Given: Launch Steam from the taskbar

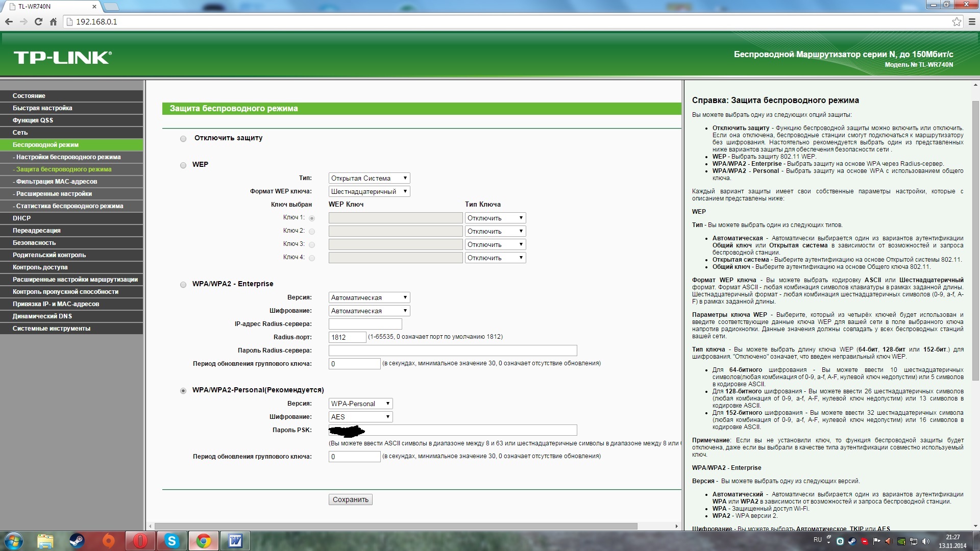Looking at the screenshot, I should click(77, 541).
